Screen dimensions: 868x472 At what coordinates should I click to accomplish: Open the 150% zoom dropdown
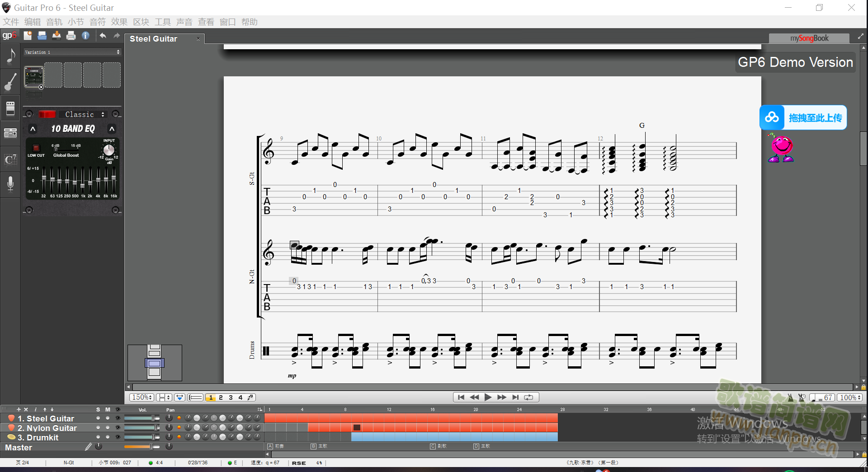pos(142,397)
